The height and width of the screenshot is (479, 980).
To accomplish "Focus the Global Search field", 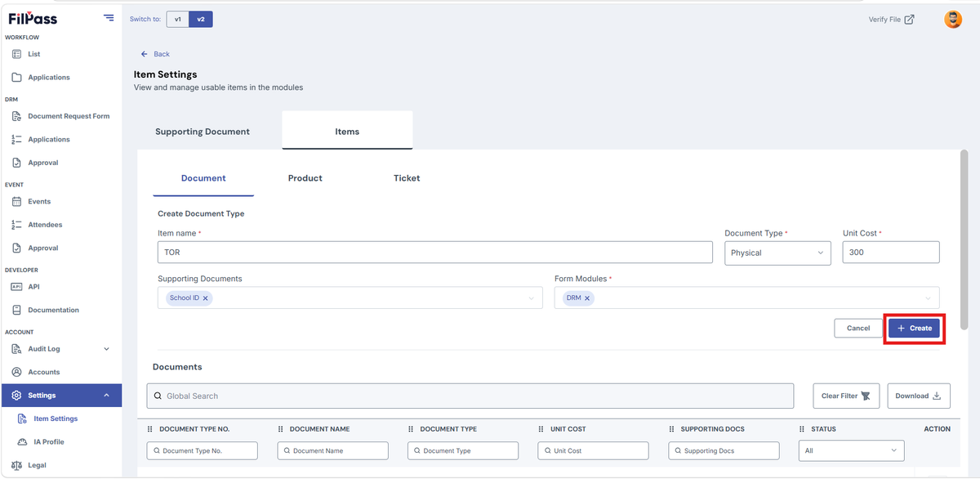I will (x=470, y=396).
